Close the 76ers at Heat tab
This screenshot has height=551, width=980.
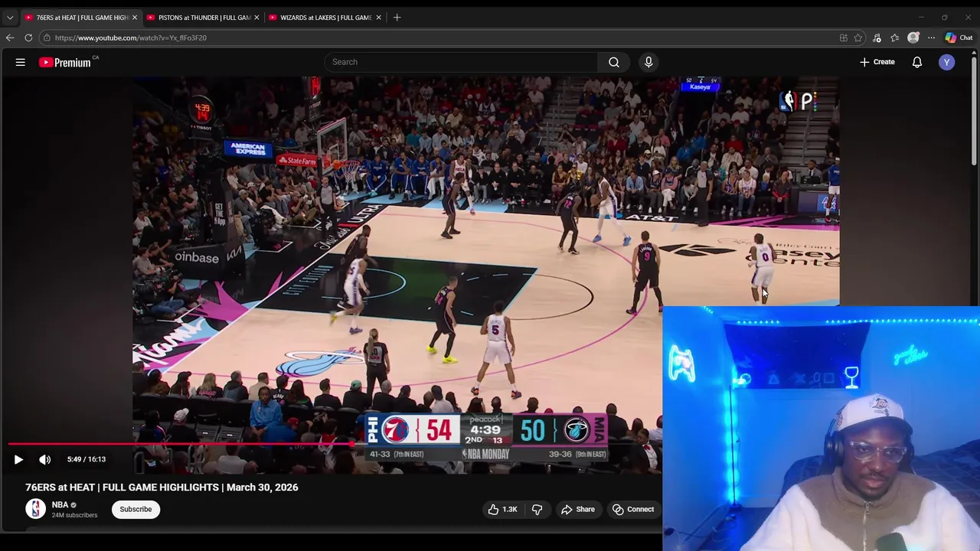(x=134, y=17)
